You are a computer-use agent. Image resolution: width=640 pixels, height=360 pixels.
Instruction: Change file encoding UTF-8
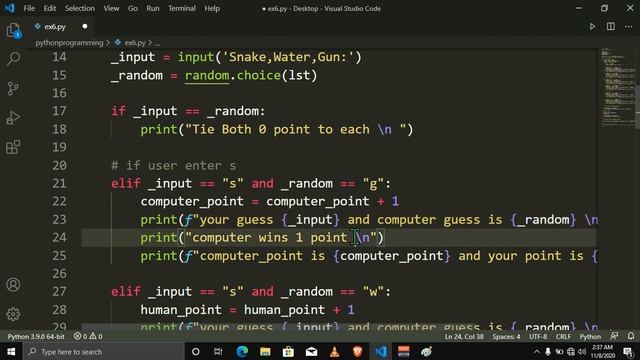pos(538,336)
